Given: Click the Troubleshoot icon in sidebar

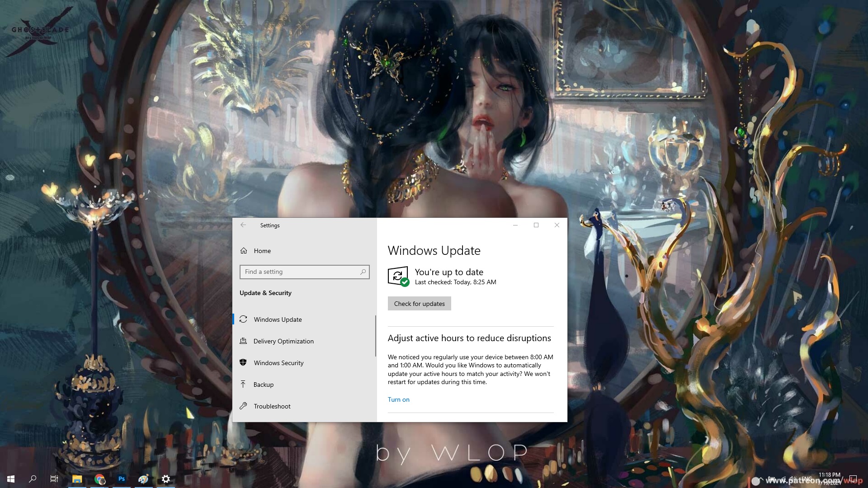Looking at the screenshot, I should [x=243, y=406].
